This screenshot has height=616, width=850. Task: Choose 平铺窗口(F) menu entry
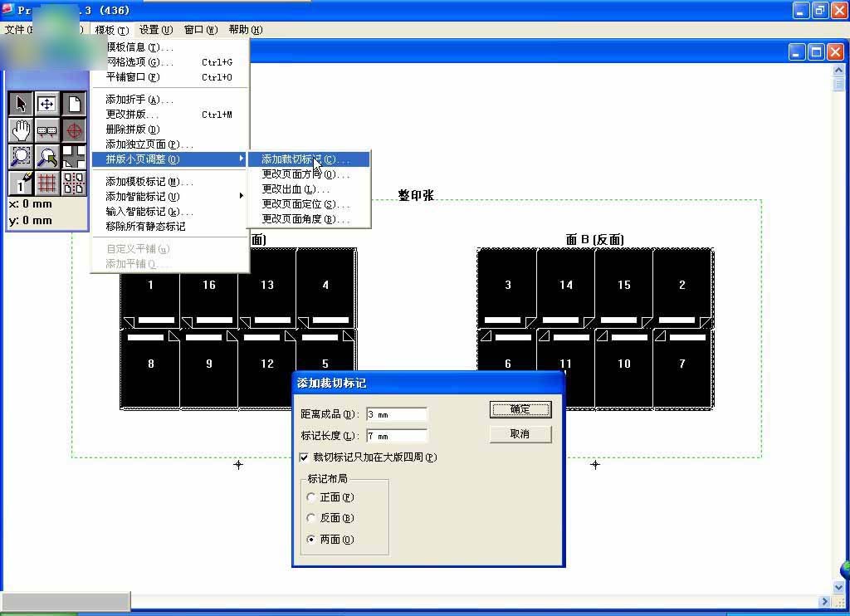[169, 77]
